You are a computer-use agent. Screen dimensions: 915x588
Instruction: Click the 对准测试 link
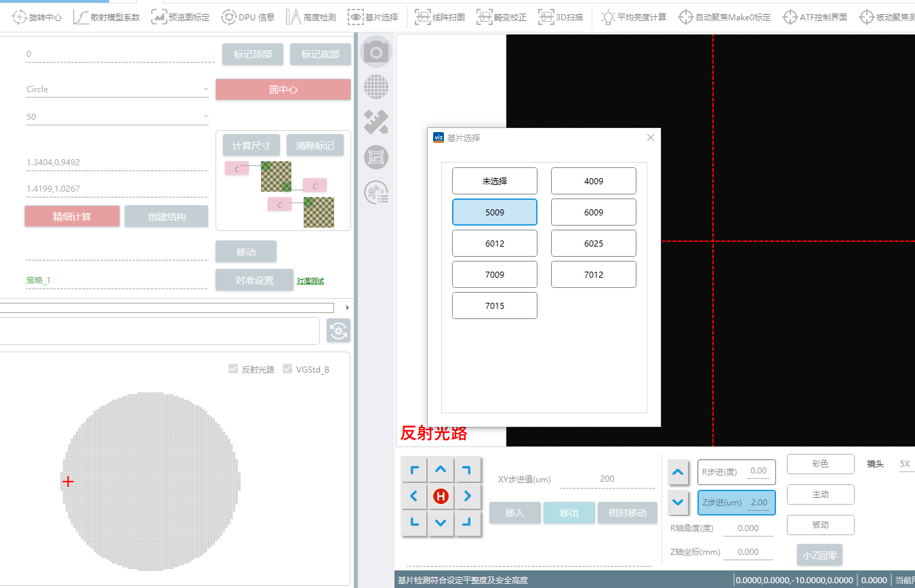pos(310,280)
